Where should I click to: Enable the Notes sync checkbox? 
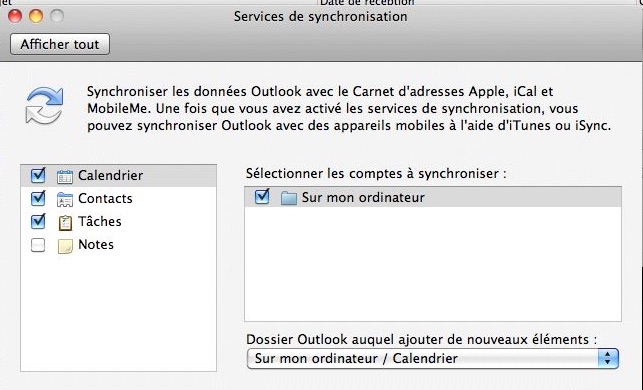pos(38,245)
